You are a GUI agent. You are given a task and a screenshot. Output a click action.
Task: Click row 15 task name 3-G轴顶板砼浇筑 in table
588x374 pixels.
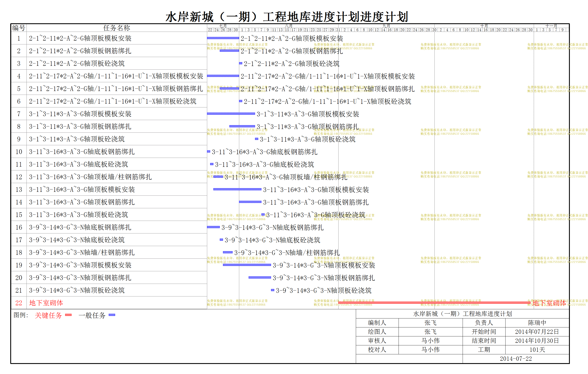(x=79, y=215)
